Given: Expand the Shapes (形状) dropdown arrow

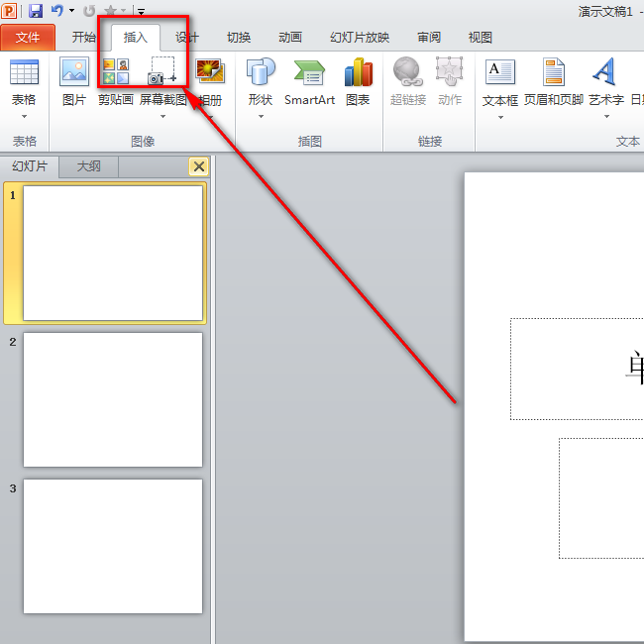Looking at the screenshot, I should tap(261, 117).
